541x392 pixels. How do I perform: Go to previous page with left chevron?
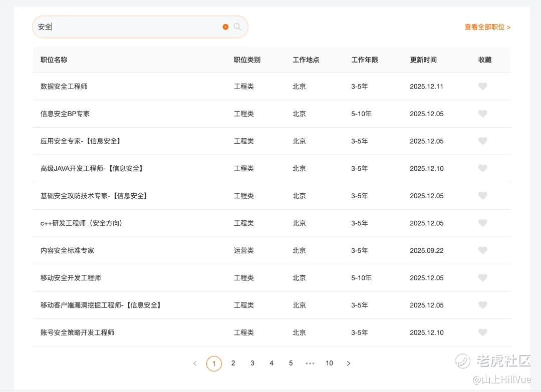[195, 363]
